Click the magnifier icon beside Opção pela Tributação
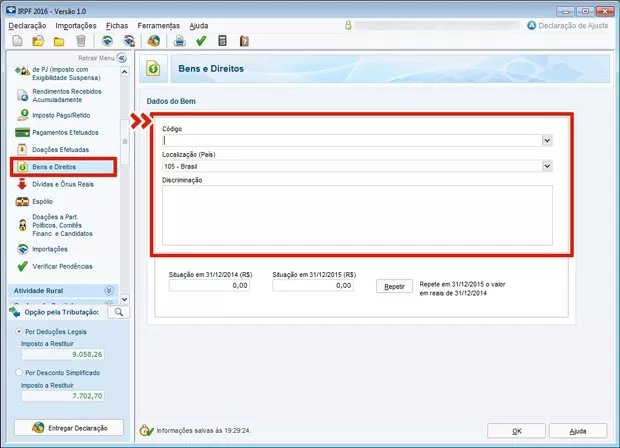620x448 pixels. coord(117,312)
